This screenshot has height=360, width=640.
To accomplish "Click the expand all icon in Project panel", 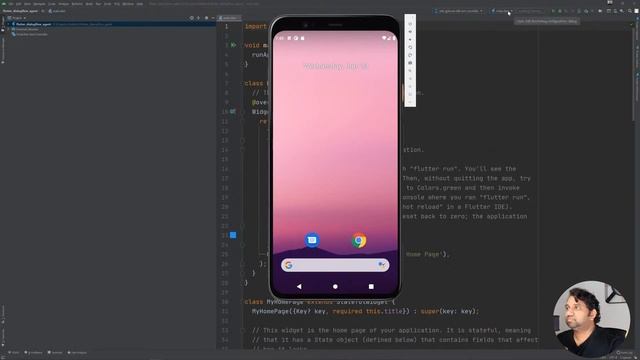I will click(199, 18).
